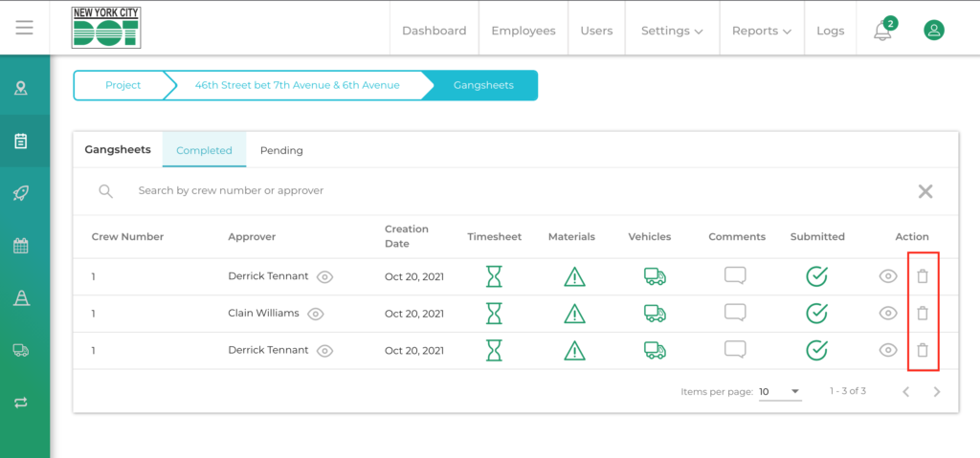
Task: Expand the Reports dropdown menu
Action: click(761, 31)
